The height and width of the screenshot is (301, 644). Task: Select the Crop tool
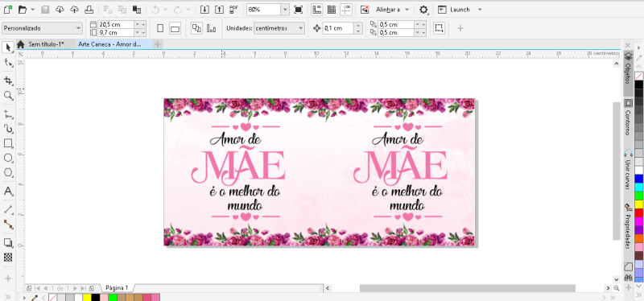(x=8, y=80)
